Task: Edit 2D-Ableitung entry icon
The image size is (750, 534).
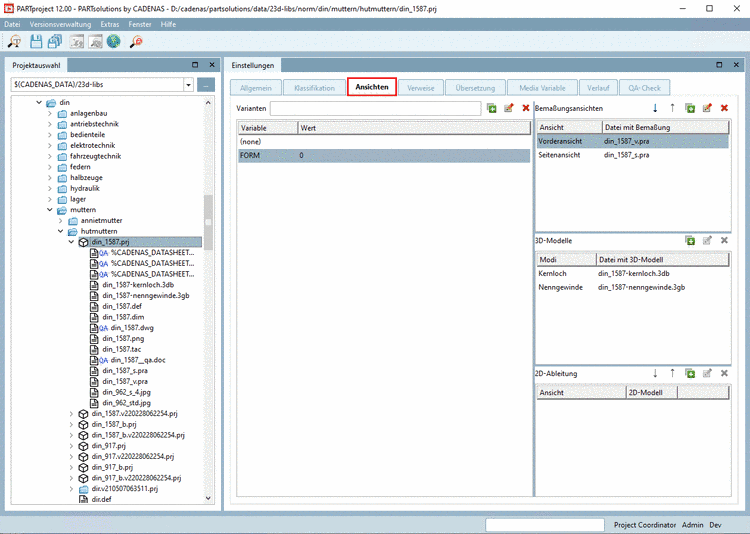Action: click(x=707, y=373)
